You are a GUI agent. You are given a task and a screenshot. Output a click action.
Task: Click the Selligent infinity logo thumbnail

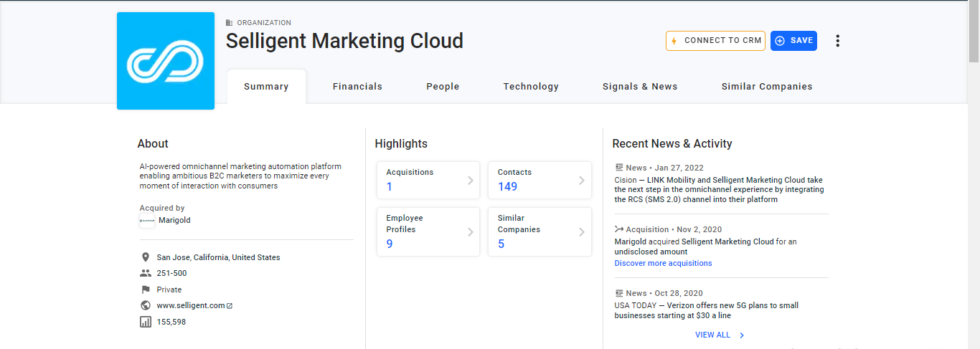(165, 61)
